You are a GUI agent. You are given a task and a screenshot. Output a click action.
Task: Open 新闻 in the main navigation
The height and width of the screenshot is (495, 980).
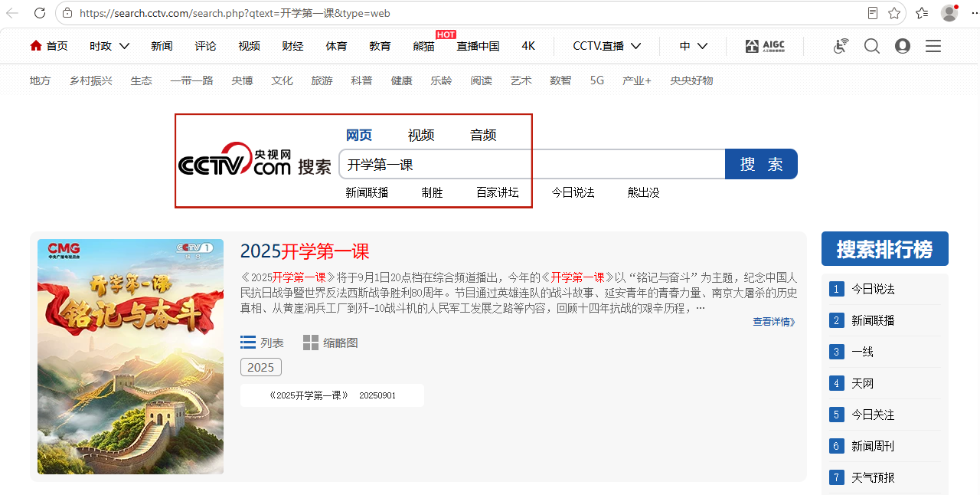pos(162,46)
